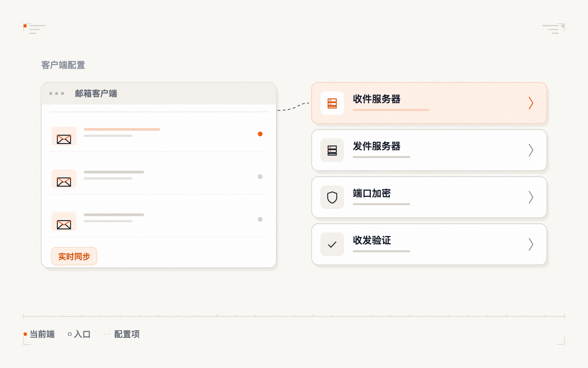Screen dimensions: 588x368
Task: Expand the 发件服务器 chevron arrow
Action: coord(531,150)
